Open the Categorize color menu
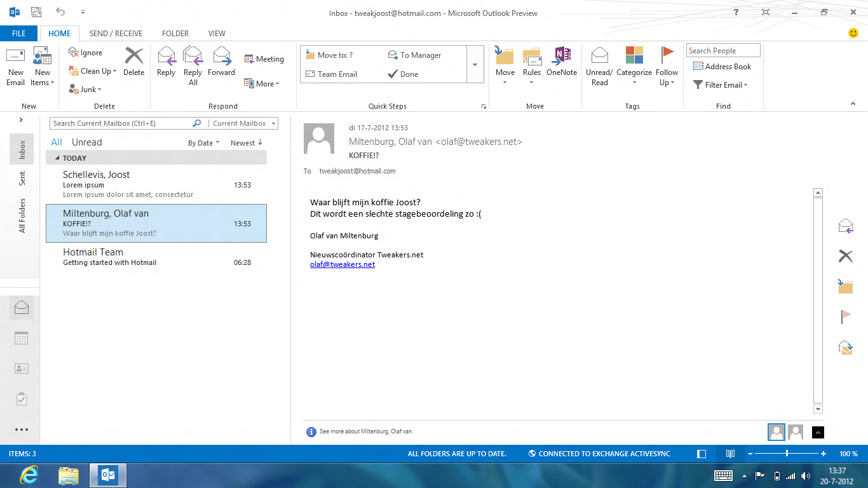 pos(634,67)
